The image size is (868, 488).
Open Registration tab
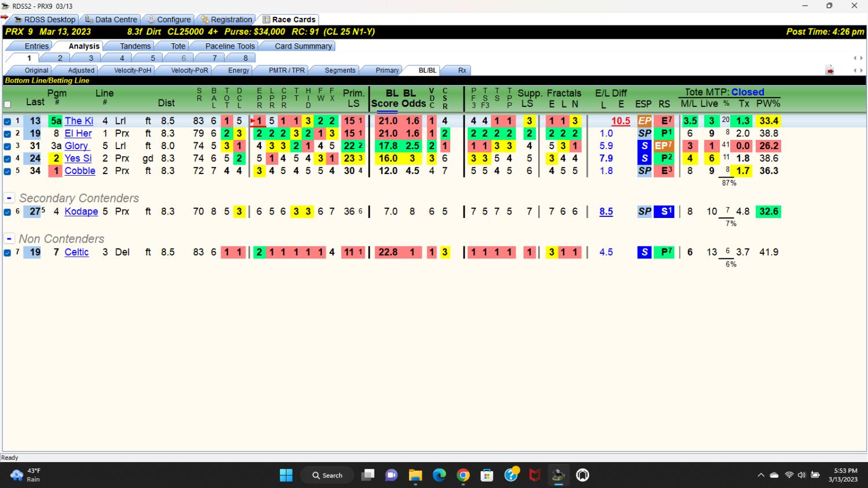click(x=226, y=20)
